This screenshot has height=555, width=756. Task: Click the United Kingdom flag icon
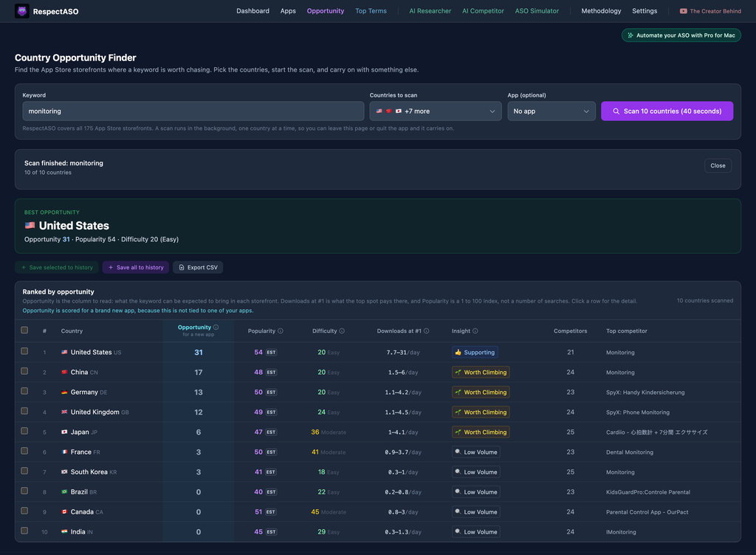(x=64, y=412)
